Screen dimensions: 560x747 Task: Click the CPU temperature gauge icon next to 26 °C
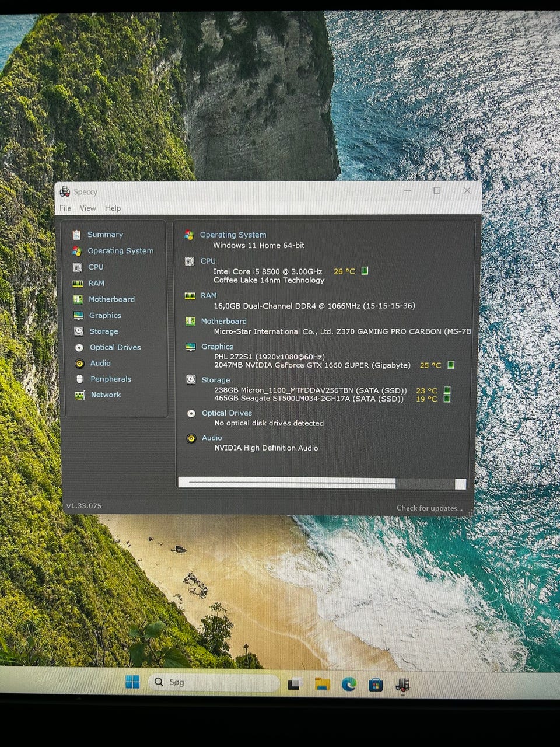click(365, 271)
